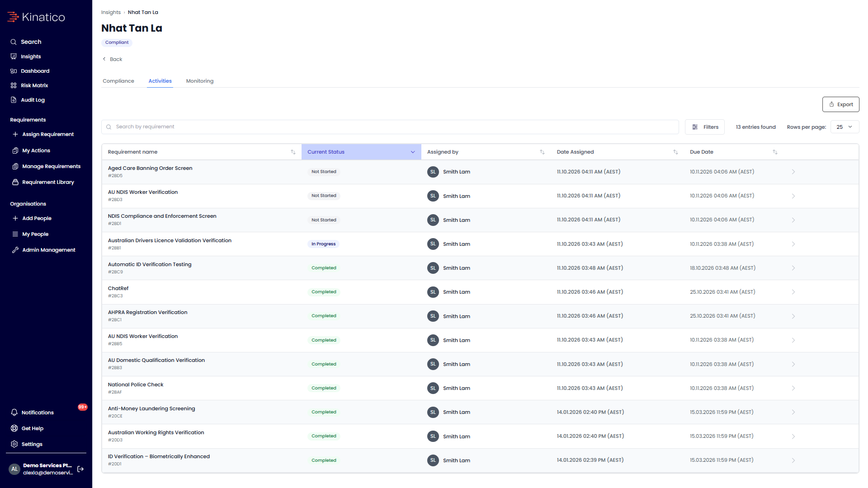Sort by Assigned by column
Viewport: 868px width, 488px height.
pos(542,152)
